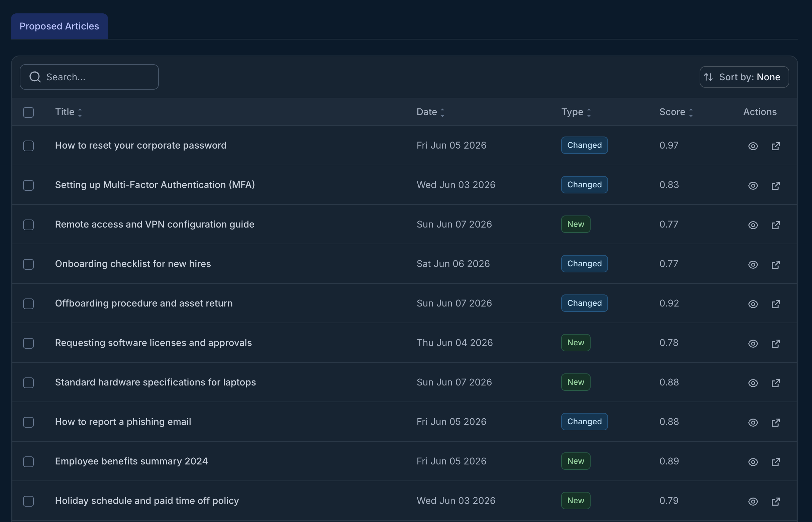
Task: Check the Holiday schedule row checkbox
Action: pyautogui.click(x=28, y=501)
